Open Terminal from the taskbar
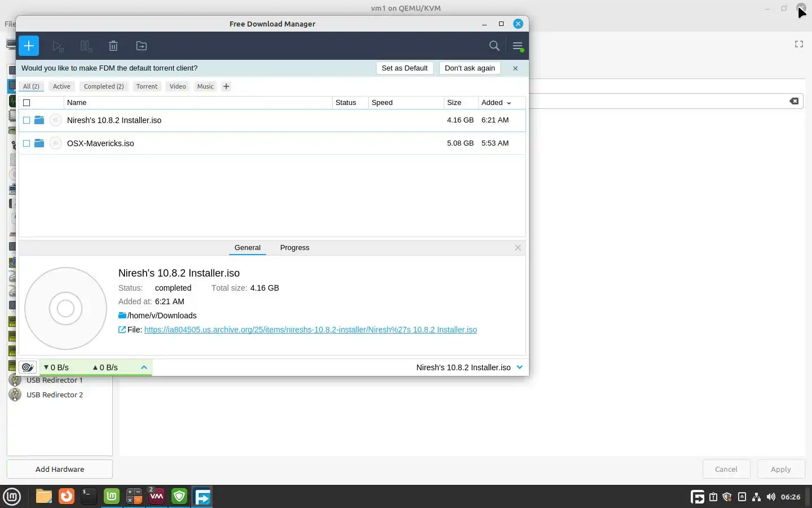Viewport: 812px width, 508px height. click(89, 496)
